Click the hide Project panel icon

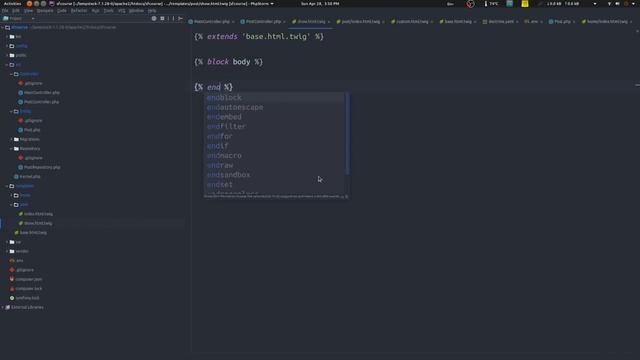click(180, 18)
